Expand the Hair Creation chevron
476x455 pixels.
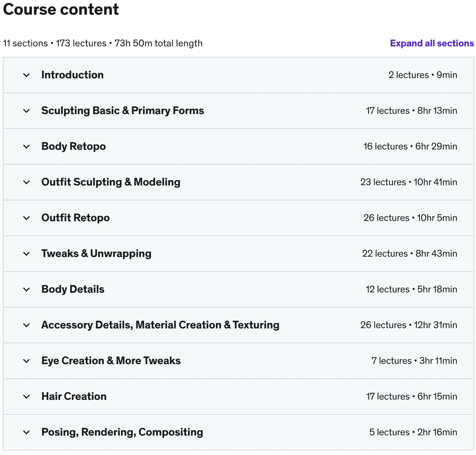point(26,396)
